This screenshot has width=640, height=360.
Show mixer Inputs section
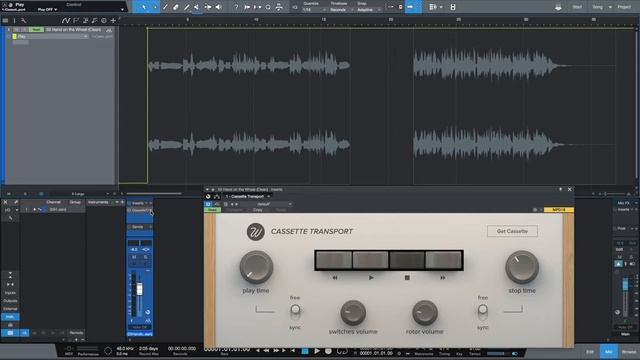pos(10,293)
